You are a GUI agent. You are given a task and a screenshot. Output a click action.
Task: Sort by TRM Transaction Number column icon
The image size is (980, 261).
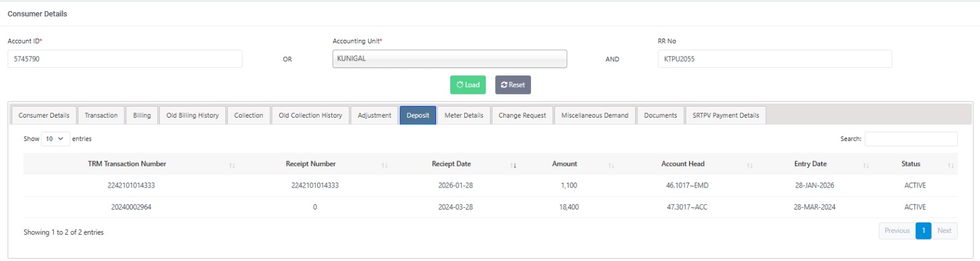pyautogui.click(x=232, y=165)
